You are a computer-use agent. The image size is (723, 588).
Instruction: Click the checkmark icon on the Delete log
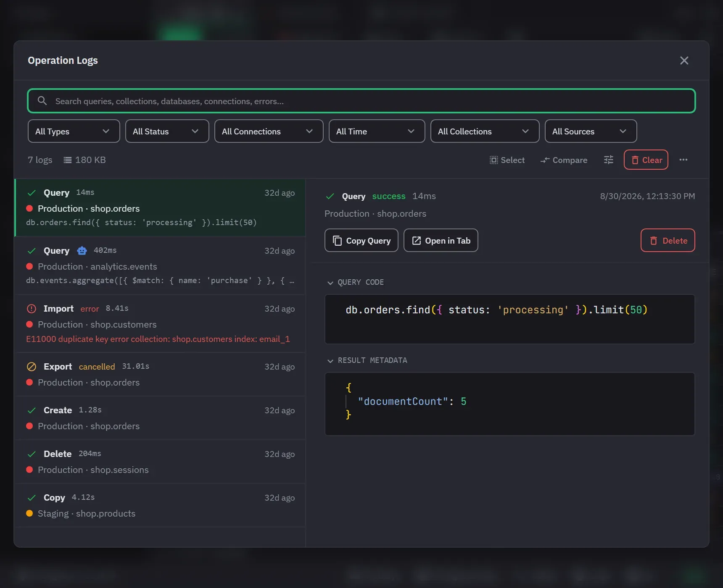pyautogui.click(x=32, y=454)
